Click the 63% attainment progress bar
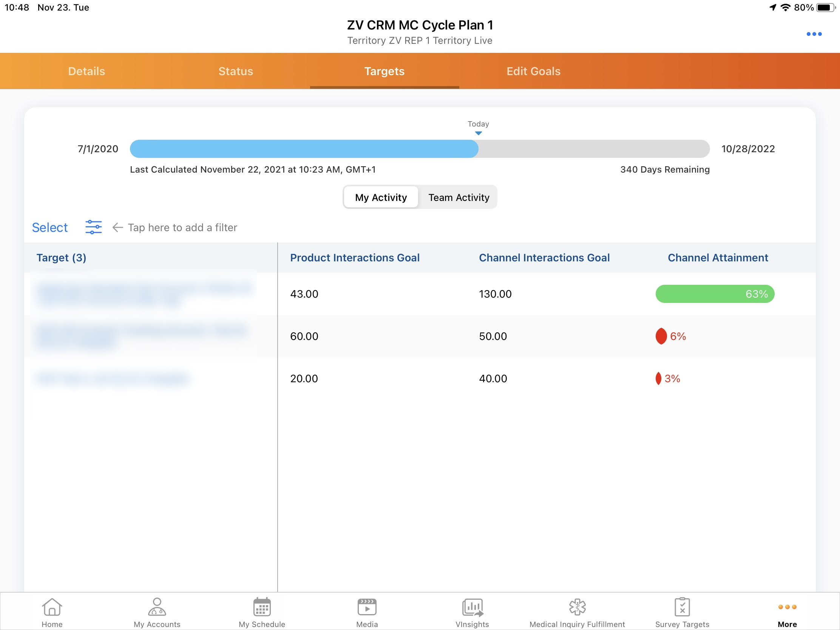The image size is (840, 630). click(715, 293)
